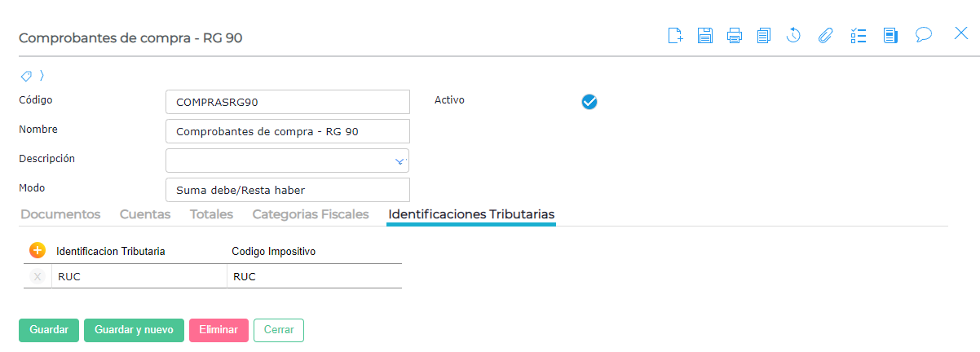Switch to the Documentos tab

coord(60,214)
